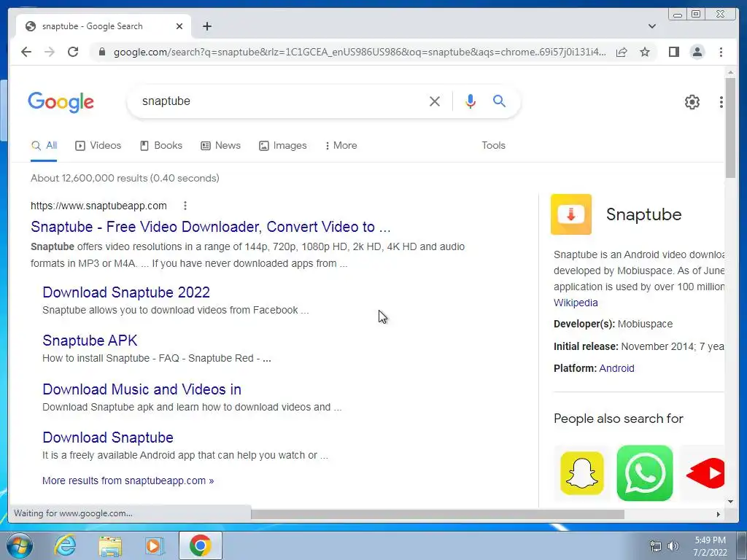Select the All results tab

pos(44,146)
